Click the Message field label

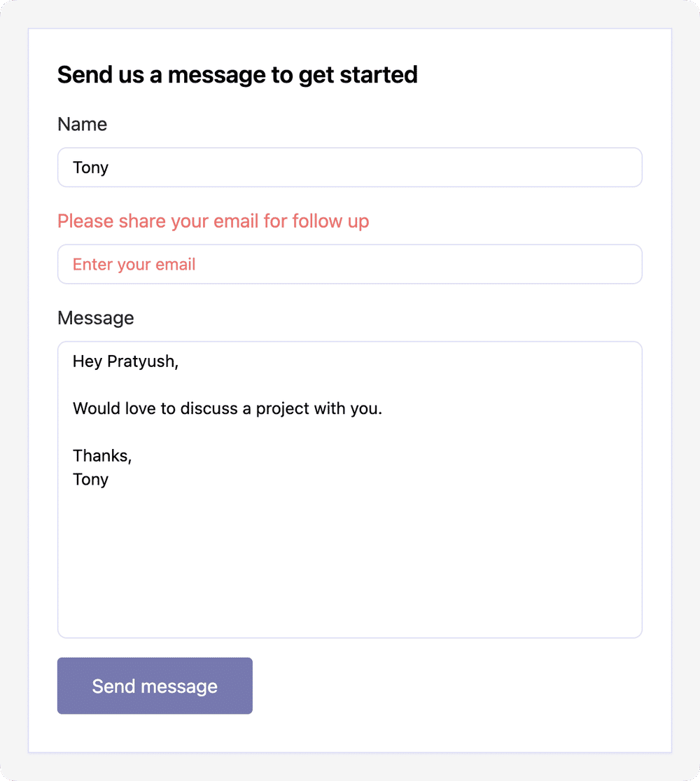pyautogui.click(x=96, y=318)
